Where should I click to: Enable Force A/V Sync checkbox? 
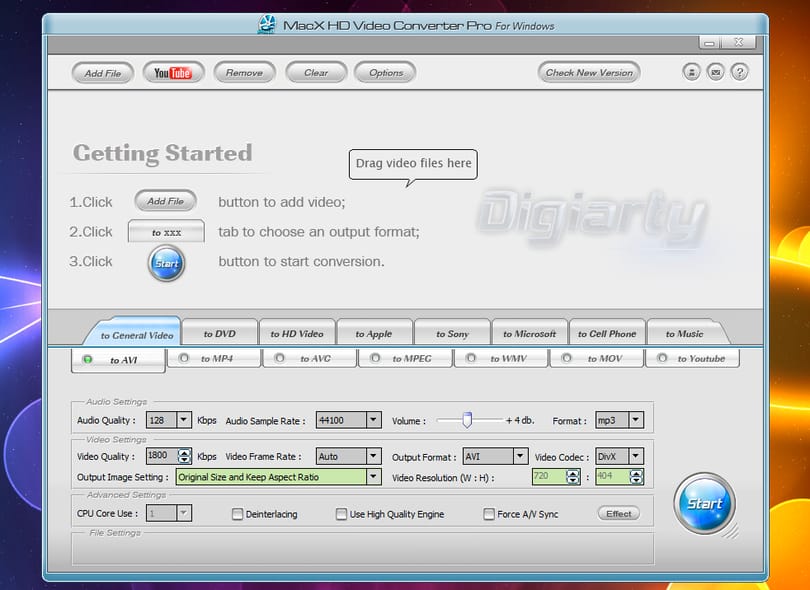click(x=489, y=514)
